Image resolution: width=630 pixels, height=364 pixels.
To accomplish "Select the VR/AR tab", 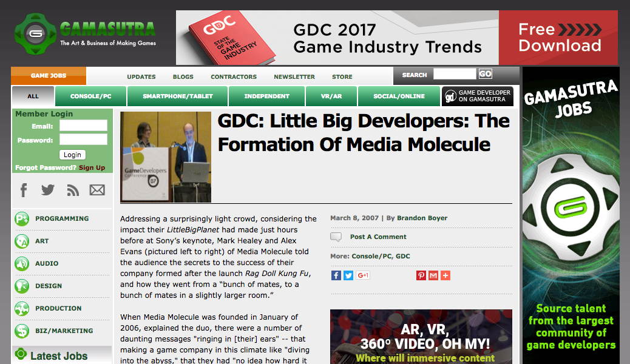I will coord(331,96).
